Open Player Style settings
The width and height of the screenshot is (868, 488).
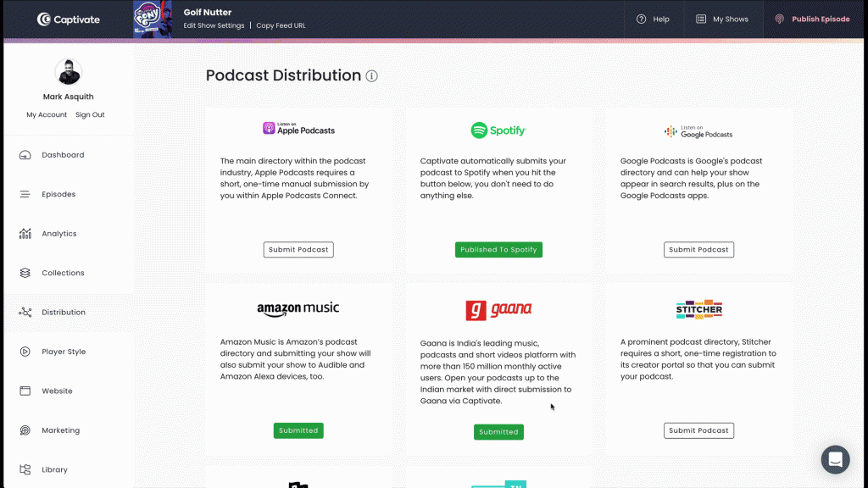pos(64,351)
